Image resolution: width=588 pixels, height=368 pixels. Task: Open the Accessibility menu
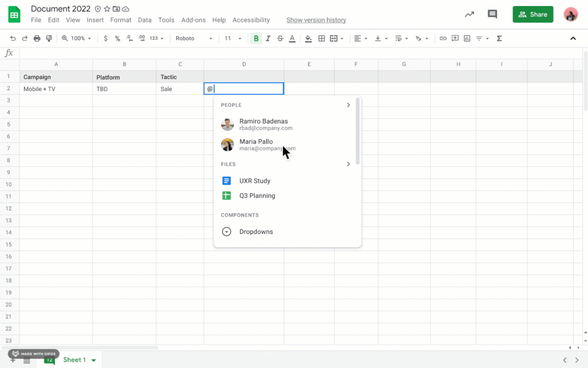[251, 20]
